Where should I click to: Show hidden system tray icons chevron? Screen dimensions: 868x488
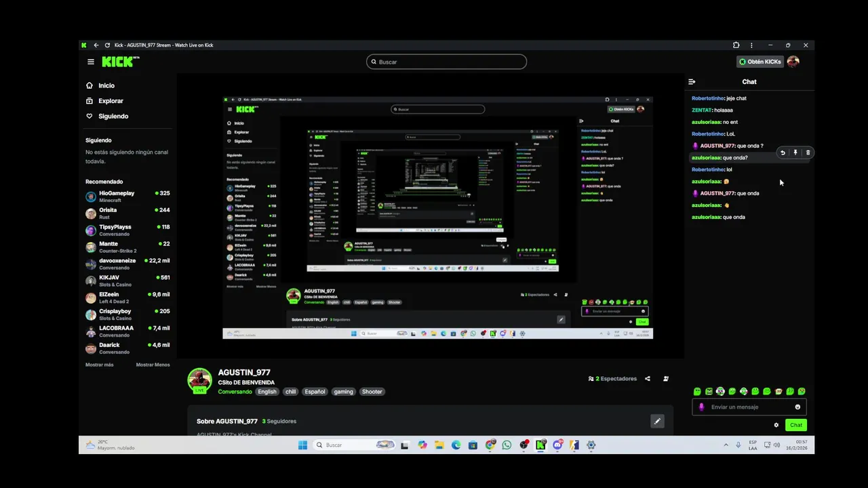coord(726,445)
